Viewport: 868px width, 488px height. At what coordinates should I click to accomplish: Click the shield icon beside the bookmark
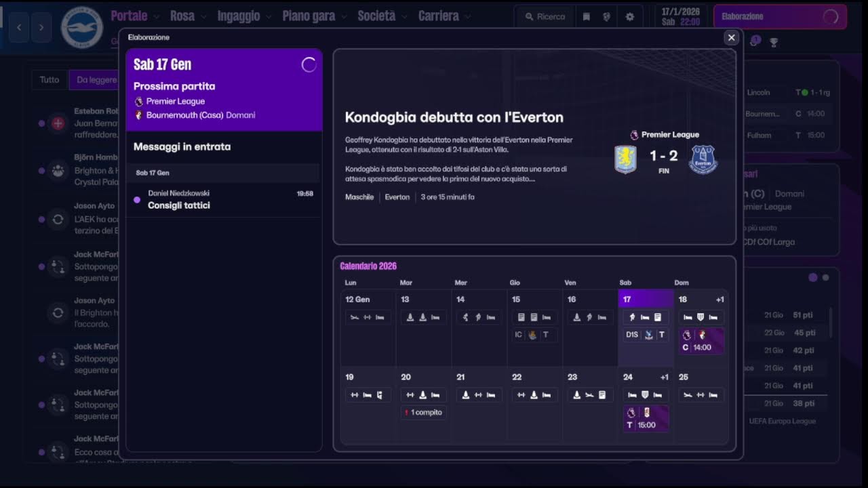[607, 17]
